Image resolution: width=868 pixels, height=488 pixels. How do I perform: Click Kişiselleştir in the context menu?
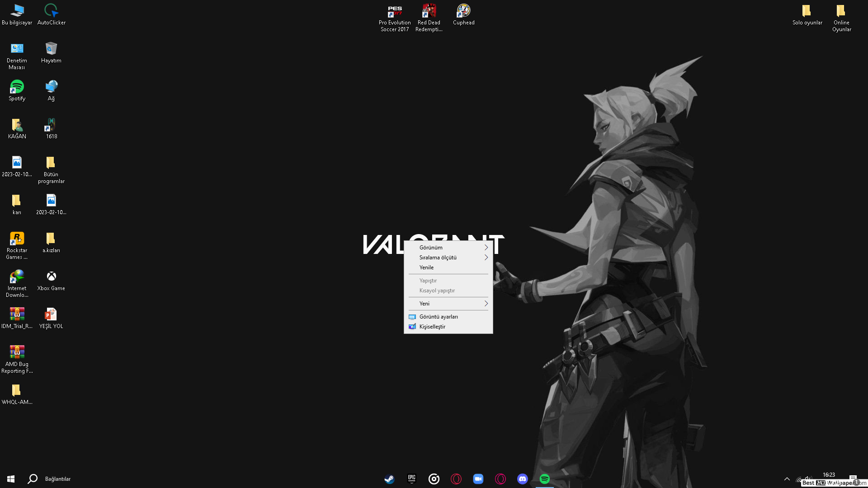click(x=432, y=327)
